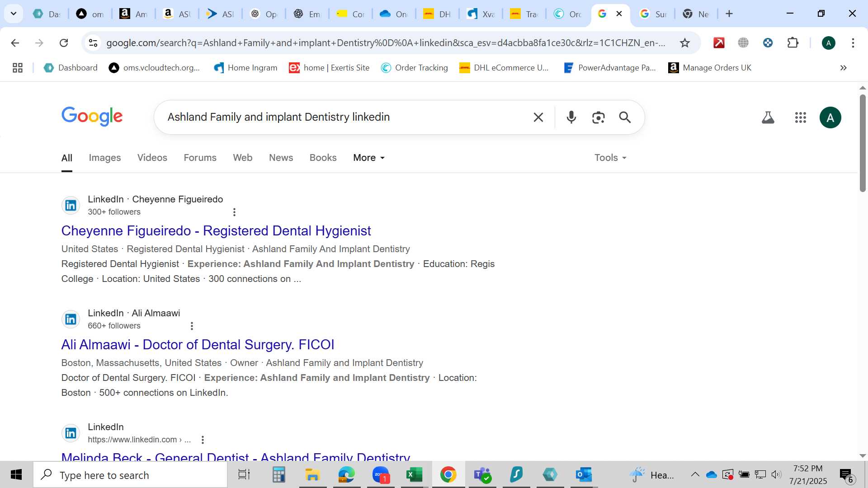
Task: Switch to the DH browser tab
Action: (438, 14)
